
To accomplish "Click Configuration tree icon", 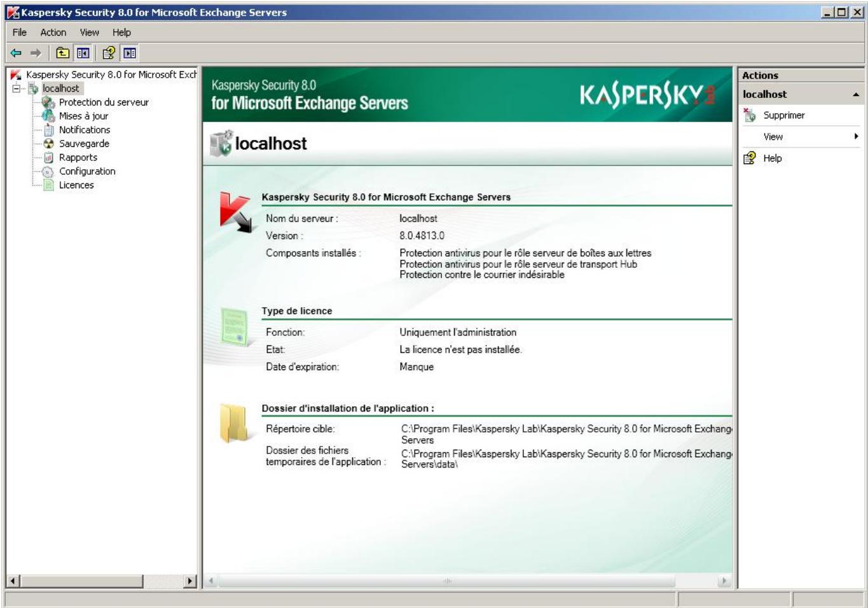I will [x=48, y=172].
